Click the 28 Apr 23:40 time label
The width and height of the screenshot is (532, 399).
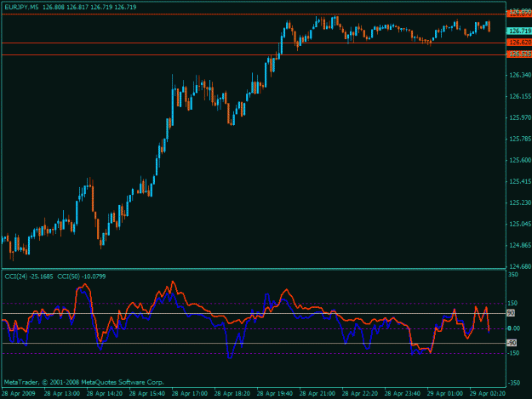pos(403,394)
